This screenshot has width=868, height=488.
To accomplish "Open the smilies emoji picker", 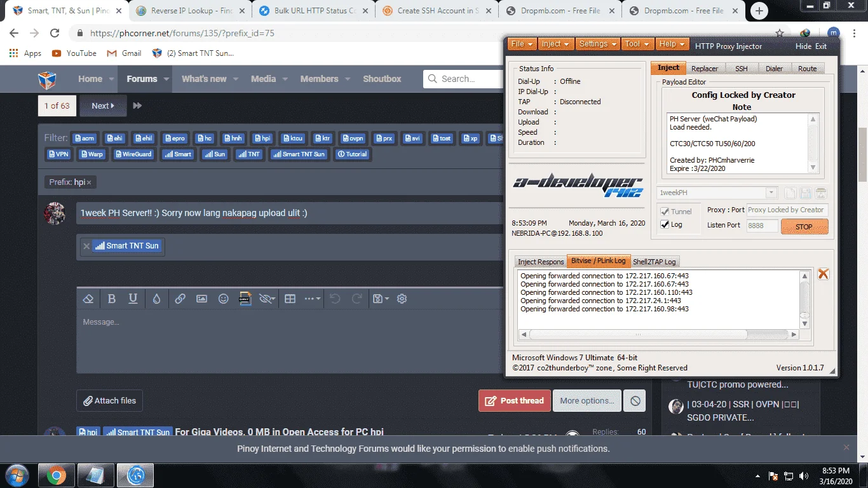I will click(x=223, y=299).
